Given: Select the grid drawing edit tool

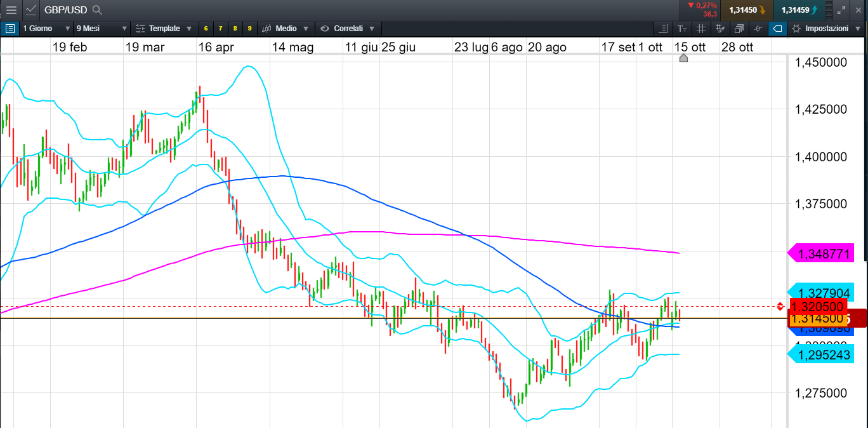Looking at the screenshot, I should [720, 29].
